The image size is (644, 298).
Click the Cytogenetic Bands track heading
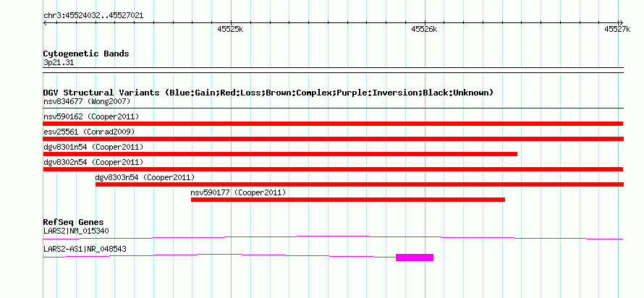pyautogui.click(x=86, y=54)
